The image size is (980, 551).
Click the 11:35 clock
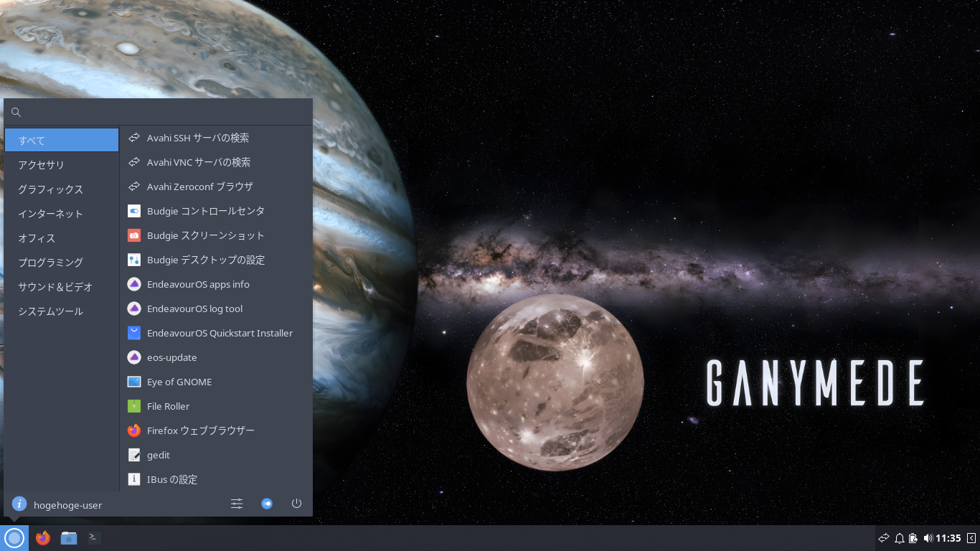[948, 538]
